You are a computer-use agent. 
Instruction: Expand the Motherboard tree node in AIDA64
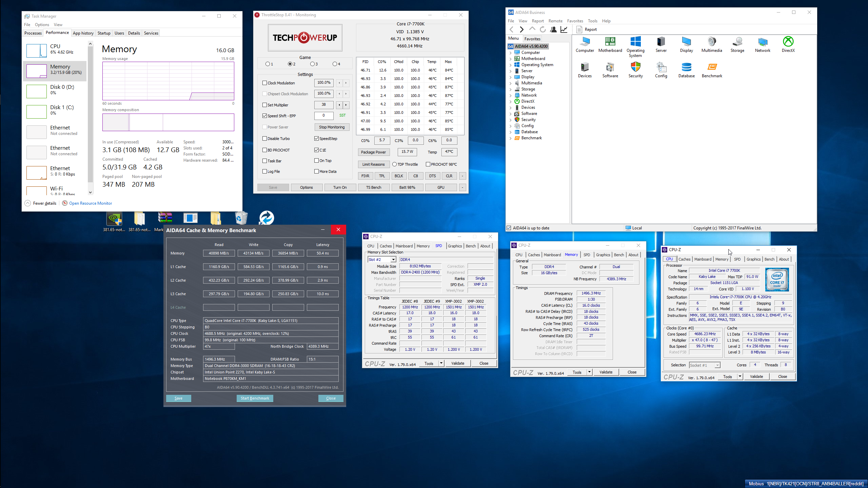[510, 59]
